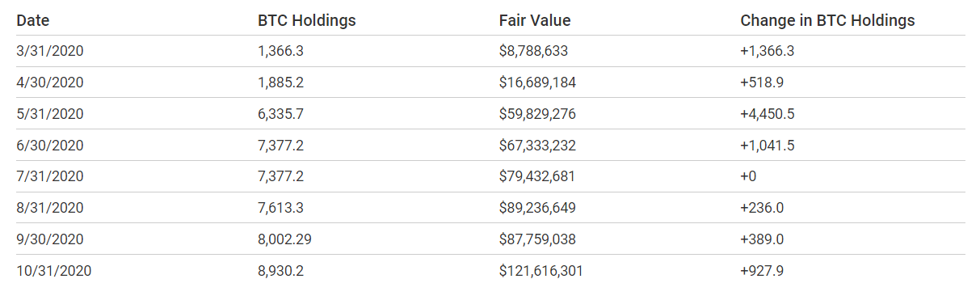
Task: Click the $87,759,038 fair value cell
Action: pyautogui.click(x=537, y=239)
